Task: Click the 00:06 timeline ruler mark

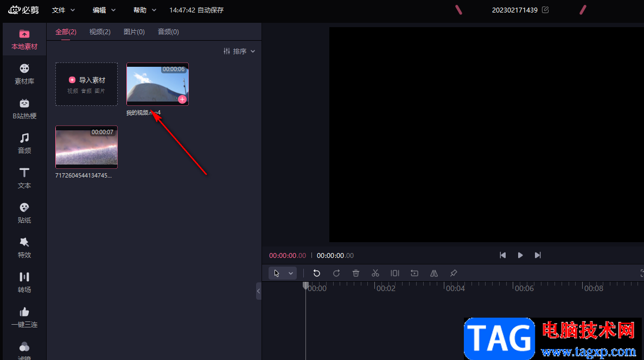Action: (525, 288)
